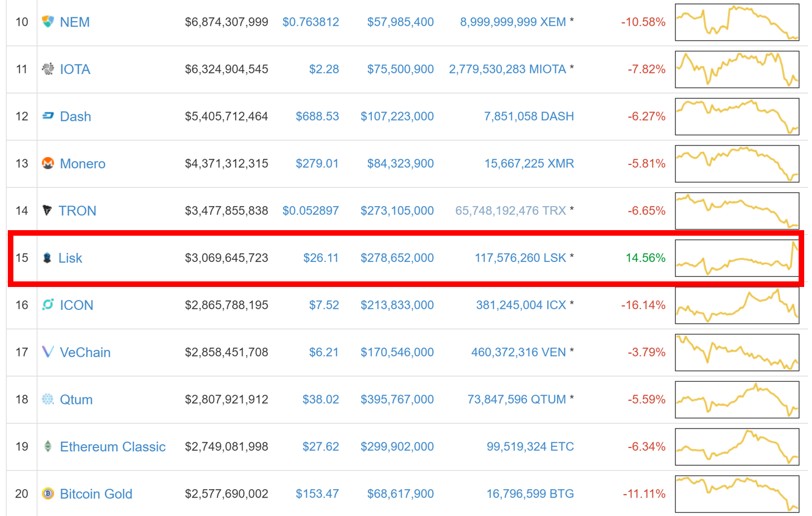View the NEM 7-day price chart
The height and width of the screenshot is (516, 812).
tap(737, 22)
